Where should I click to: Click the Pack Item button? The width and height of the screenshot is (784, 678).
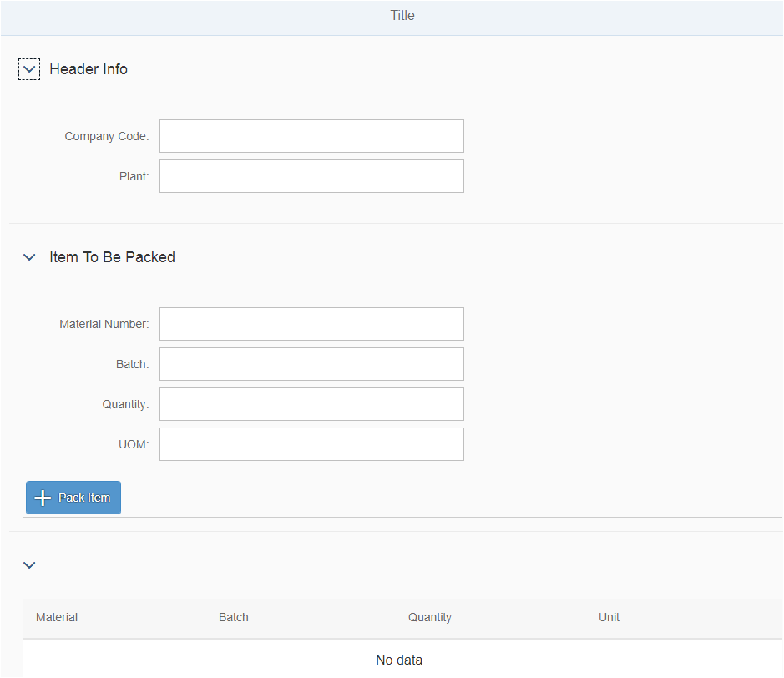click(x=73, y=498)
